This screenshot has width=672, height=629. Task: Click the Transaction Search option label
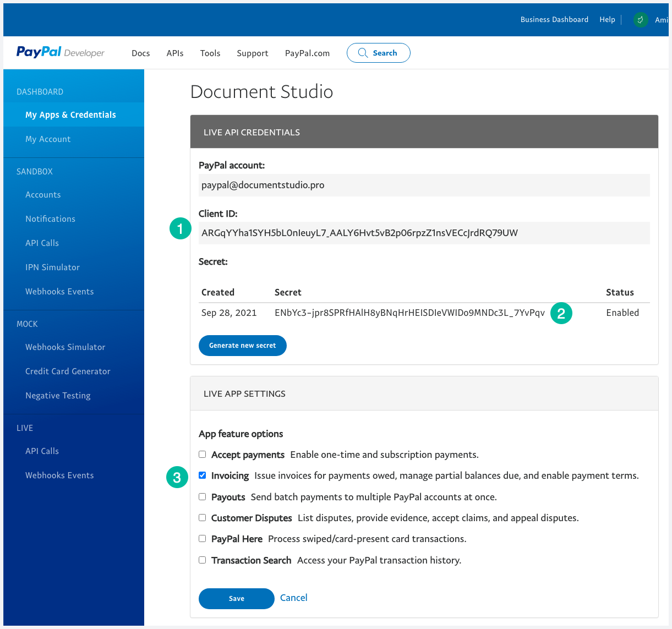tap(251, 561)
